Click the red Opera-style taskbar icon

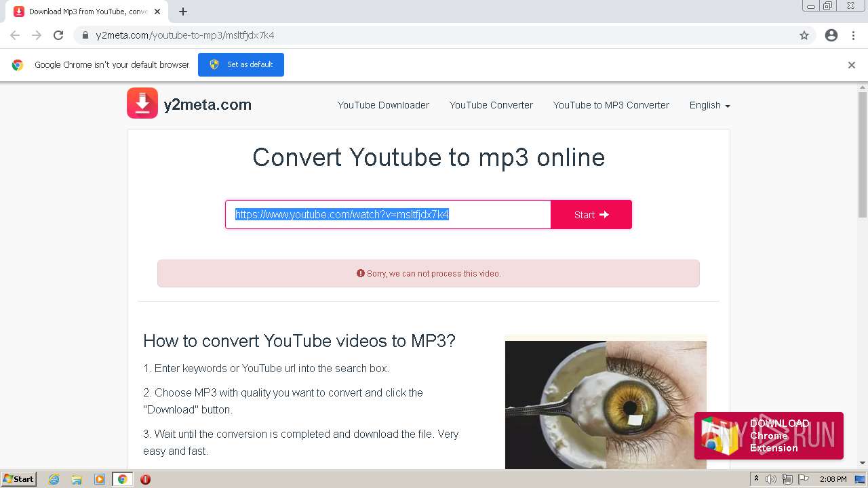[x=145, y=479]
